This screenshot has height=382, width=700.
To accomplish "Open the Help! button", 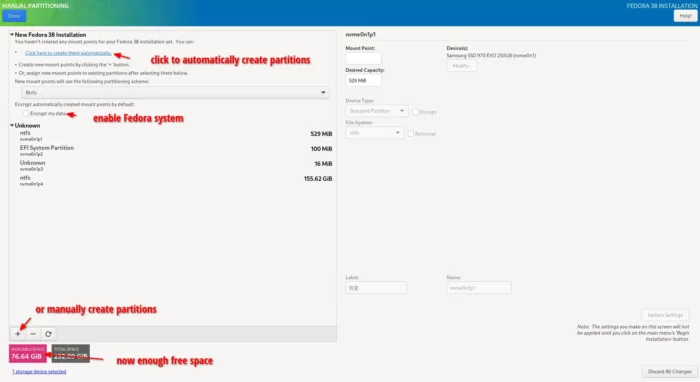I will [685, 16].
